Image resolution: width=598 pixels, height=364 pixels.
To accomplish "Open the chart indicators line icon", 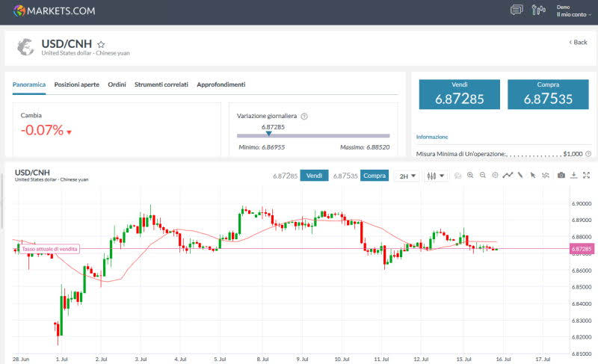I will point(508,176).
